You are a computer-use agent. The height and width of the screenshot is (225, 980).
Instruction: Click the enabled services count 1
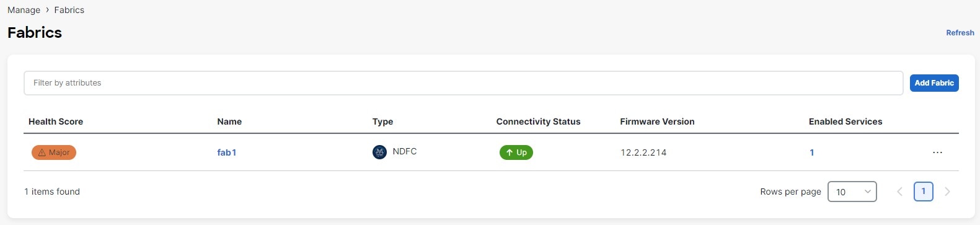coord(812,152)
